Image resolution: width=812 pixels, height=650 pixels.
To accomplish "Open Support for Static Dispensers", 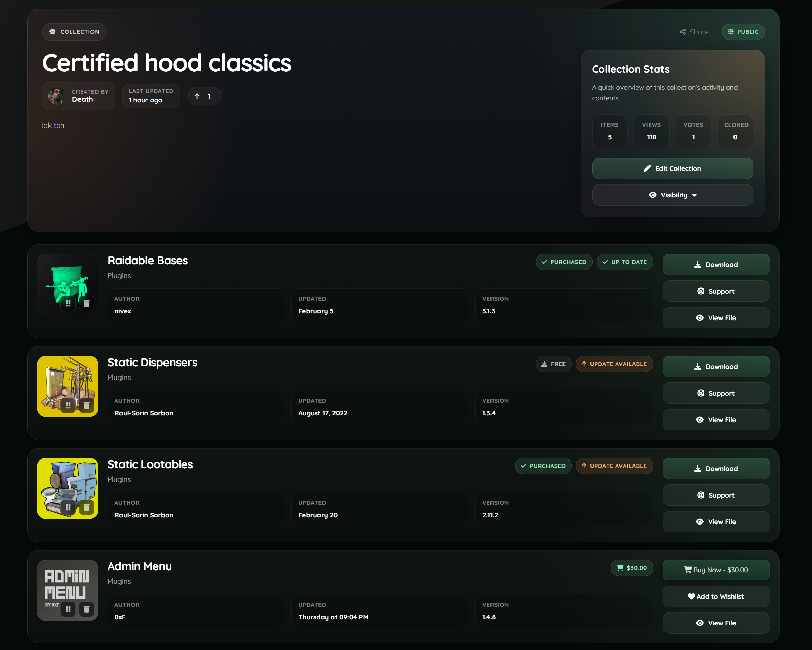I will click(716, 393).
